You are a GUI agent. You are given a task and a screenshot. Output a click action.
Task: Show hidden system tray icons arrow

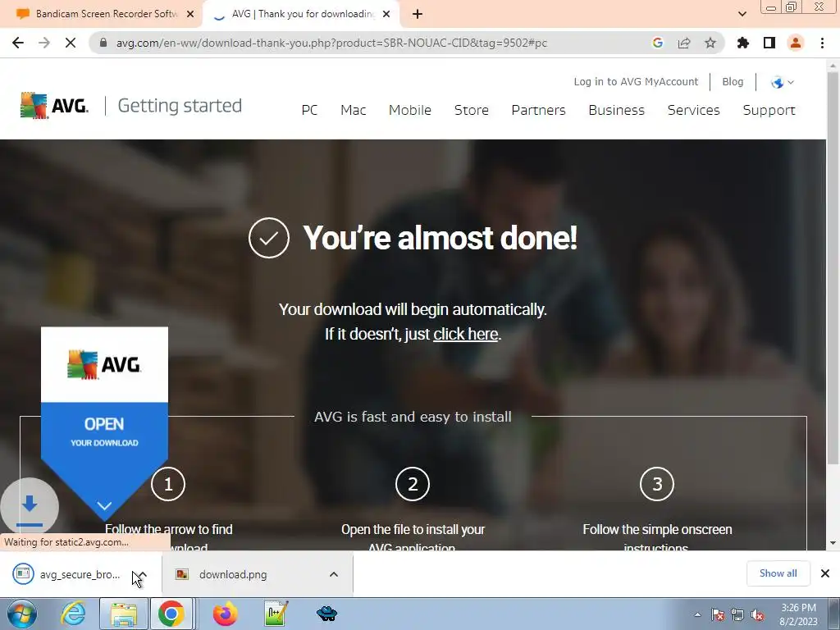pos(697,614)
